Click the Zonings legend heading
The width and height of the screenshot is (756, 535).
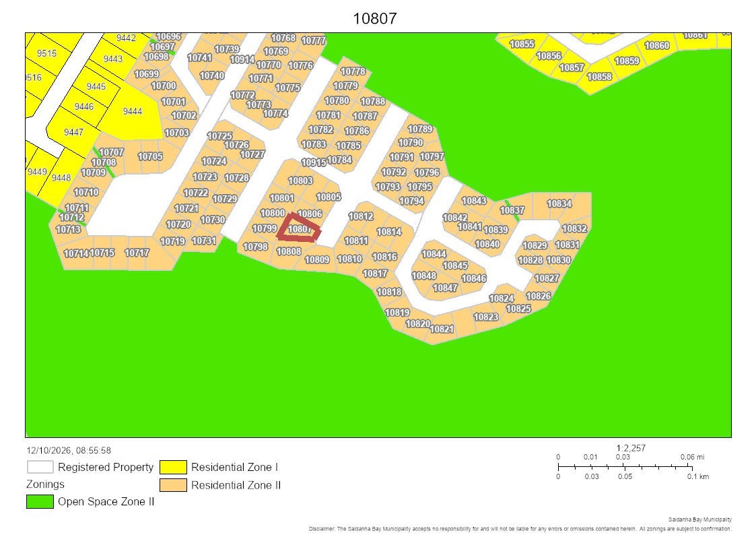tap(45, 484)
